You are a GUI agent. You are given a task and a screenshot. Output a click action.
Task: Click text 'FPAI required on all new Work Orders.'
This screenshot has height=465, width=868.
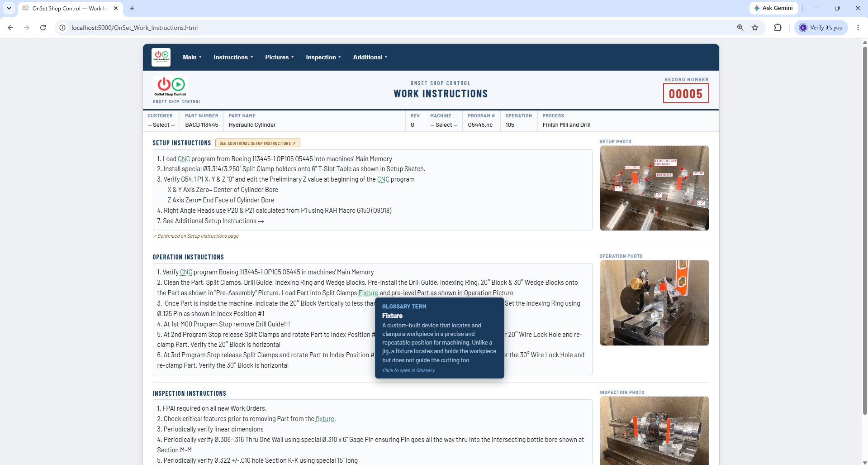click(212, 408)
